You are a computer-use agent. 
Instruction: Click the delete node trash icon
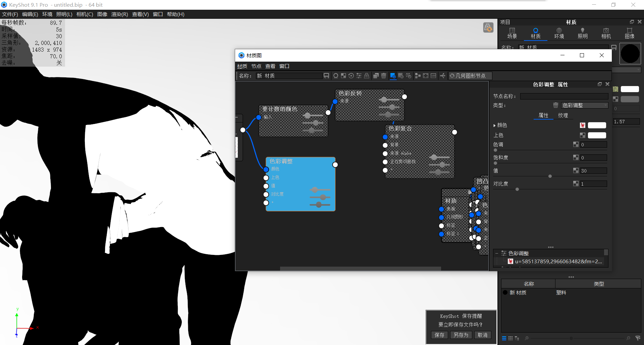384,76
